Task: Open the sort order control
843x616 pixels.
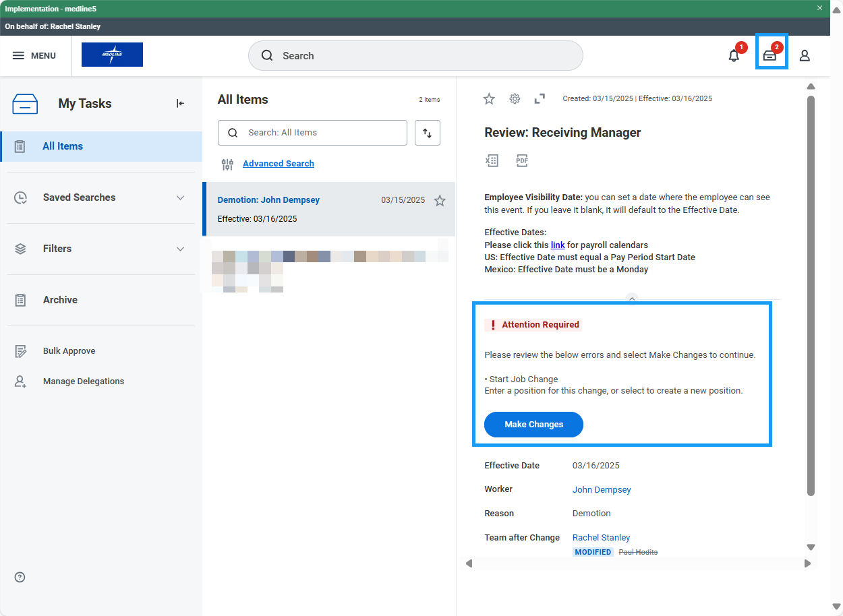Action: coord(427,133)
